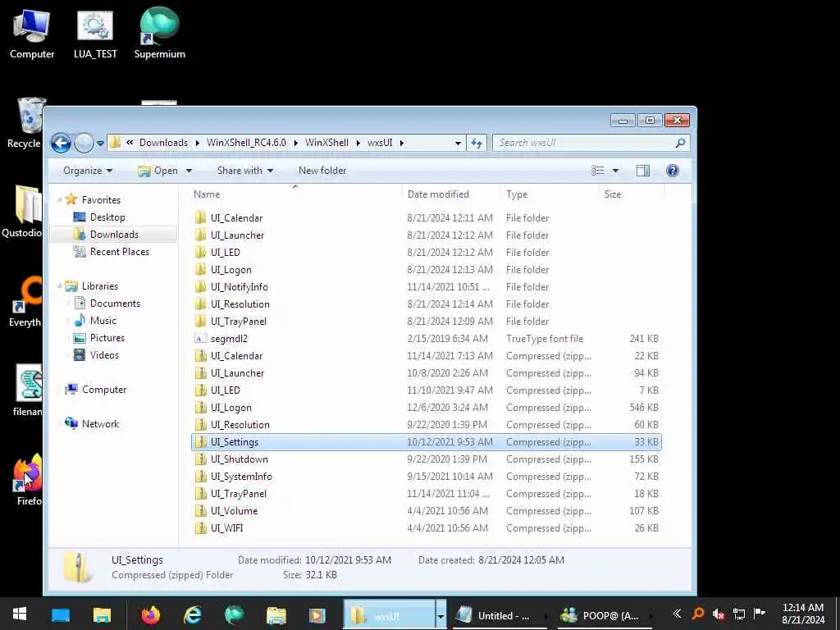Open the Share with menu
The height and width of the screenshot is (630, 840).
[244, 171]
